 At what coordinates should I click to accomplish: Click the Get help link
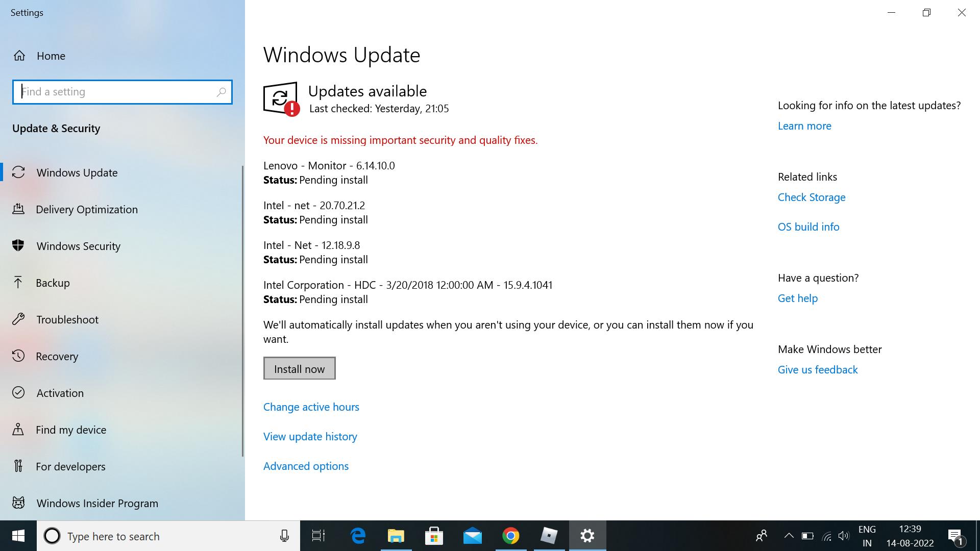coord(798,298)
